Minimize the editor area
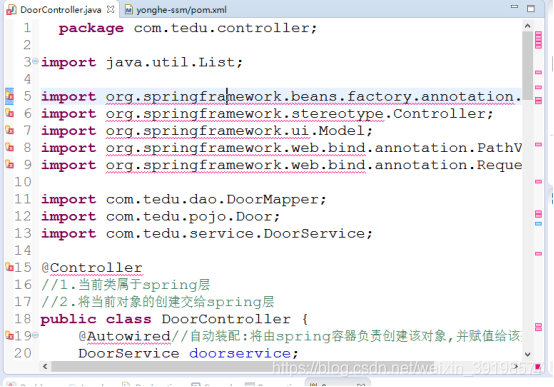Screen dimensions: 554x387 514,7
